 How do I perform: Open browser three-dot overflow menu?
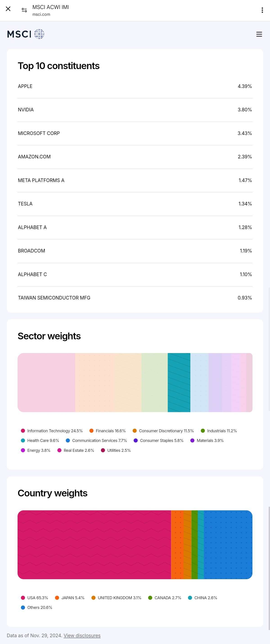pyautogui.click(x=262, y=10)
